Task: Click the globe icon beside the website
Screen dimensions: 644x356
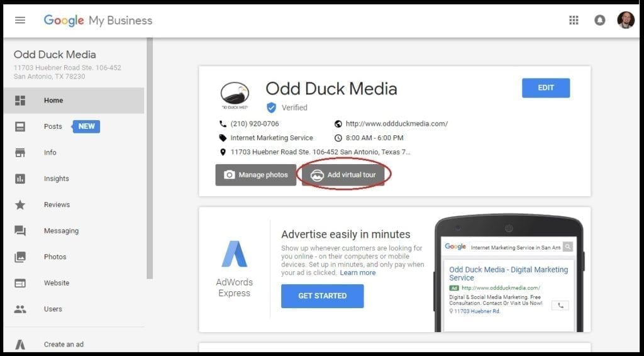Action: coord(338,124)
